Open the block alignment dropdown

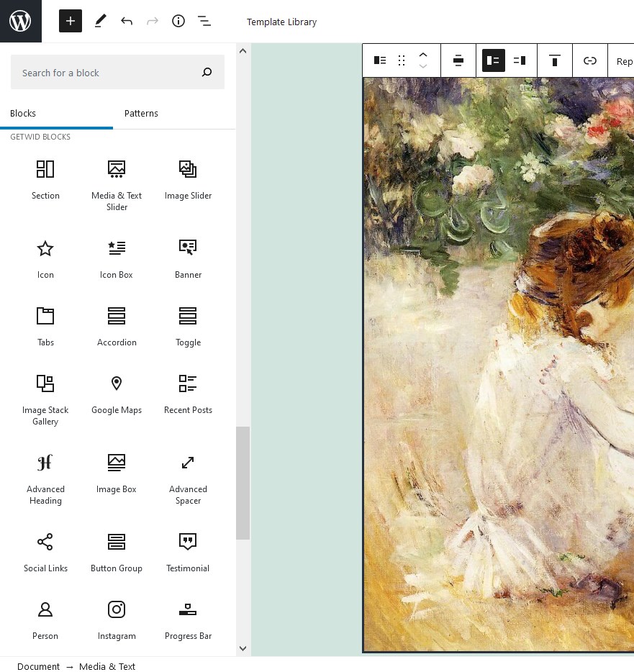coord(458,60)
